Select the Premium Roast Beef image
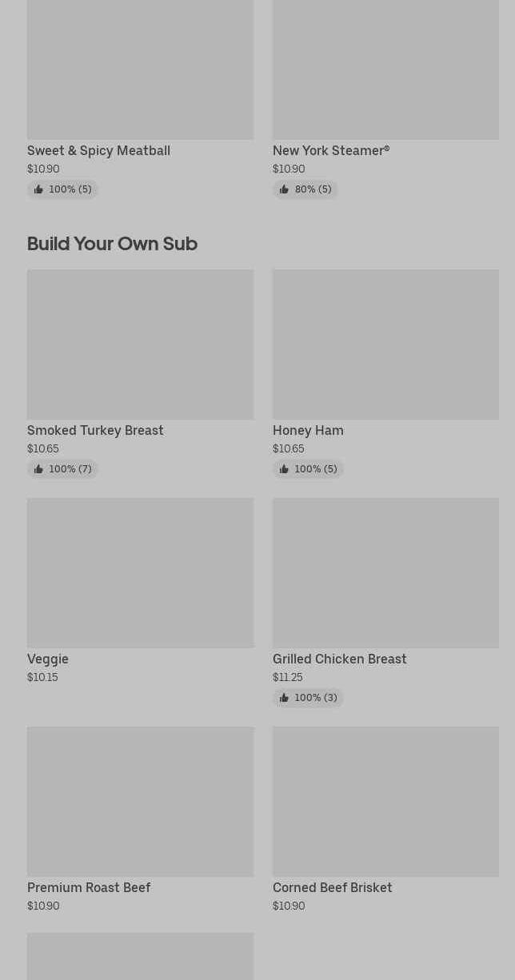 click(140, 801)
